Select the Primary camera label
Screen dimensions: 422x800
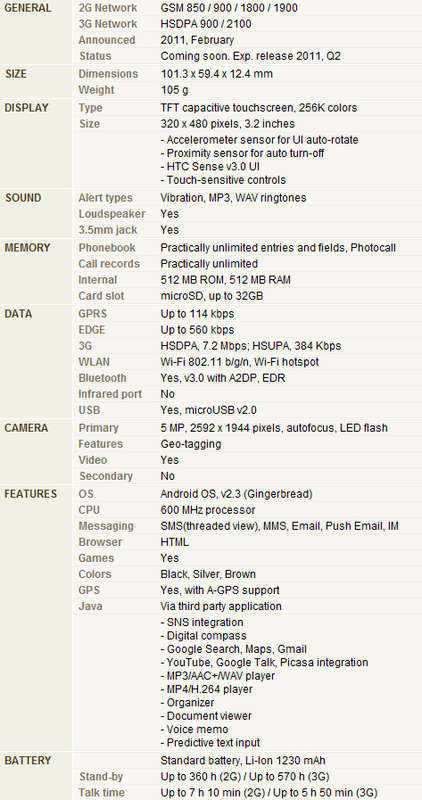[x=98, y=428]
